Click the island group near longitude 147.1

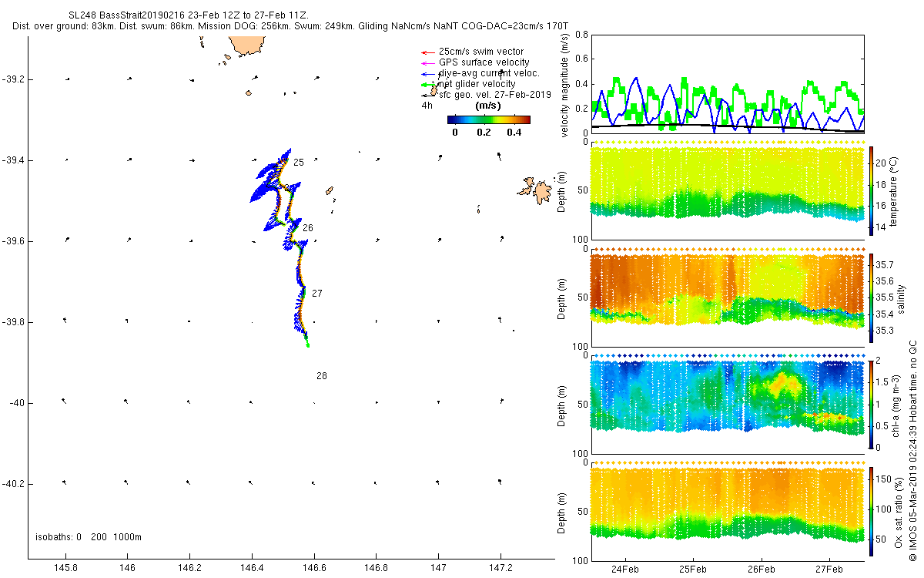(536, 190)
